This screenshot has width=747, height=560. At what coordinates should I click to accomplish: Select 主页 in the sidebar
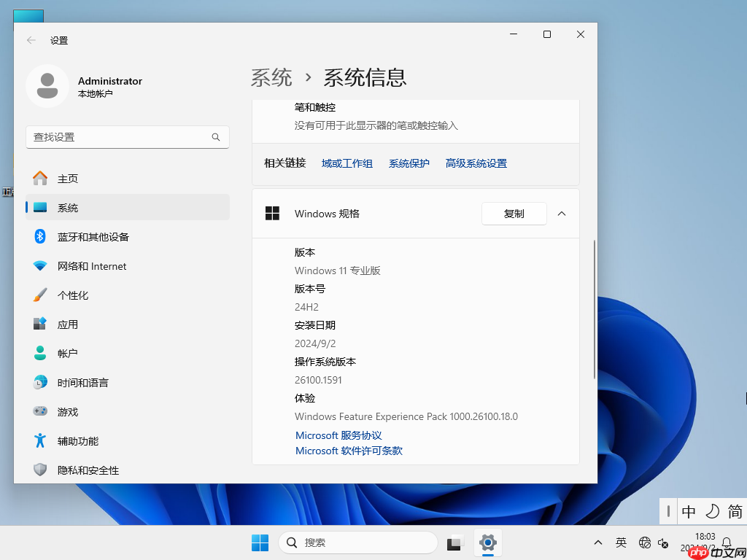[x=67, y=178]
